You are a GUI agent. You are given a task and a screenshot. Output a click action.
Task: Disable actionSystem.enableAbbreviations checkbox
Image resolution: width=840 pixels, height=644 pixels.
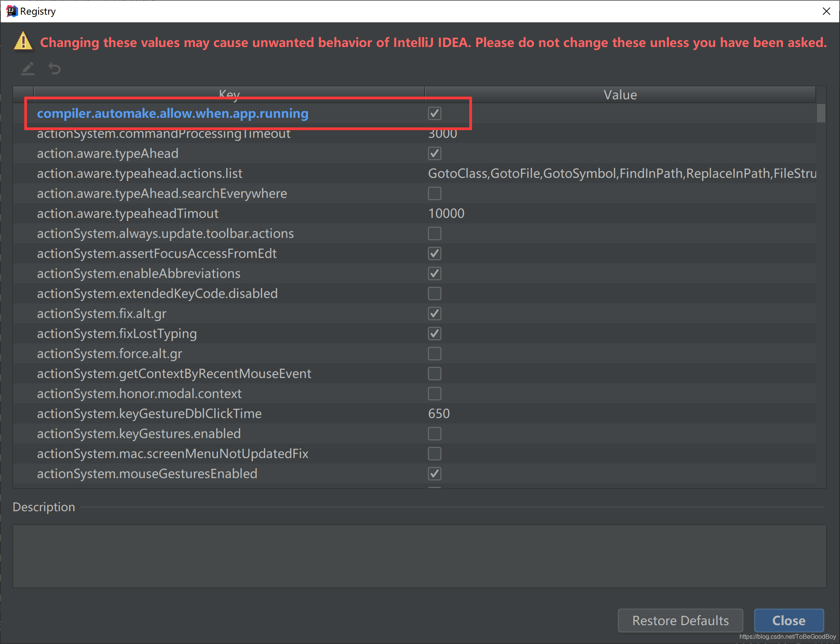(x=434, y=274)
